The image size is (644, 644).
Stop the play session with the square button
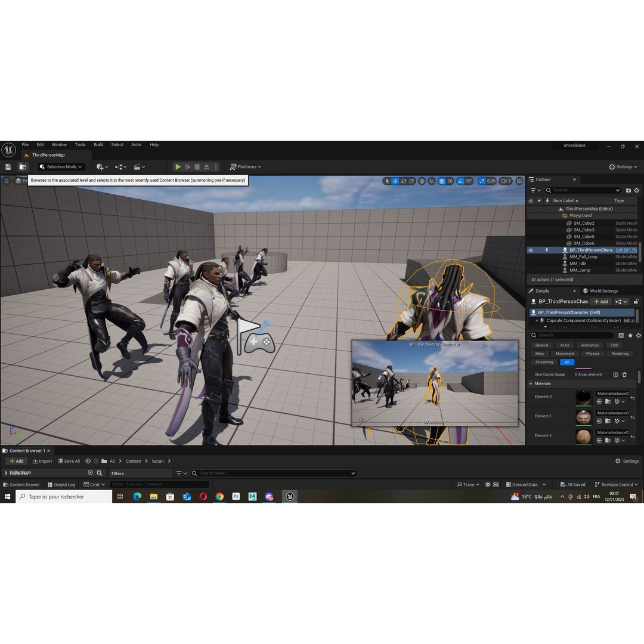(197, 167)
